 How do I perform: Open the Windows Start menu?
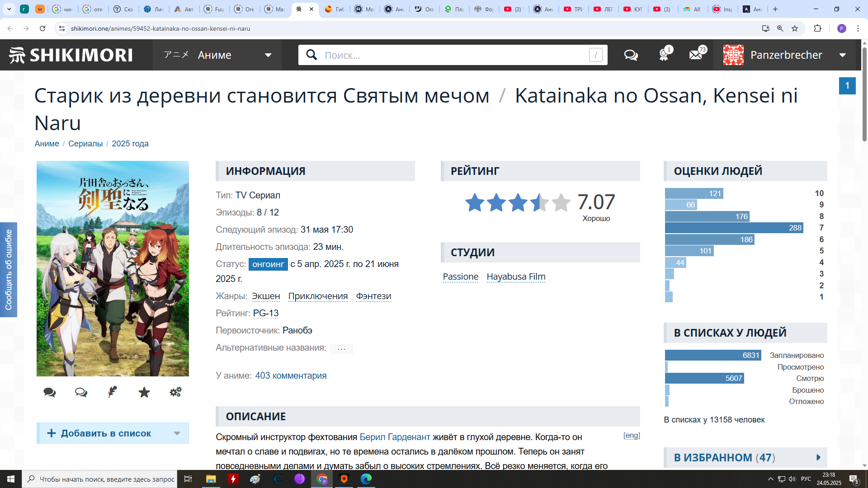point(11,479)
